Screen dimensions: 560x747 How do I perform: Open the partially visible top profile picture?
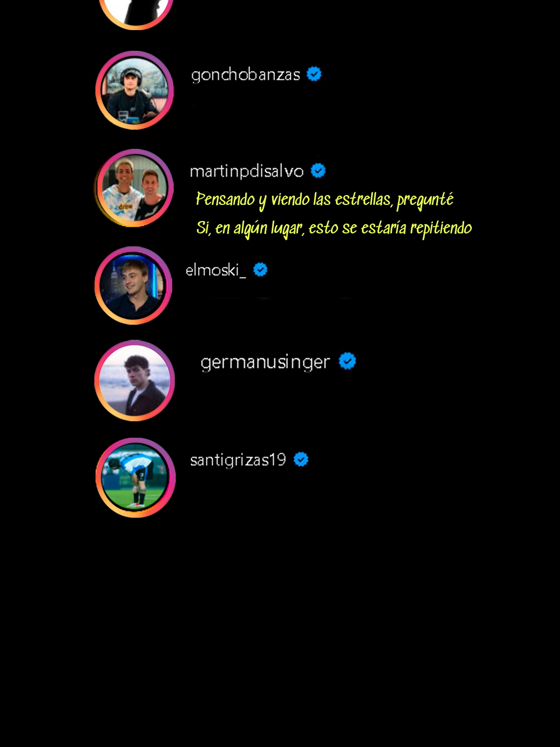tap(136, 15)
